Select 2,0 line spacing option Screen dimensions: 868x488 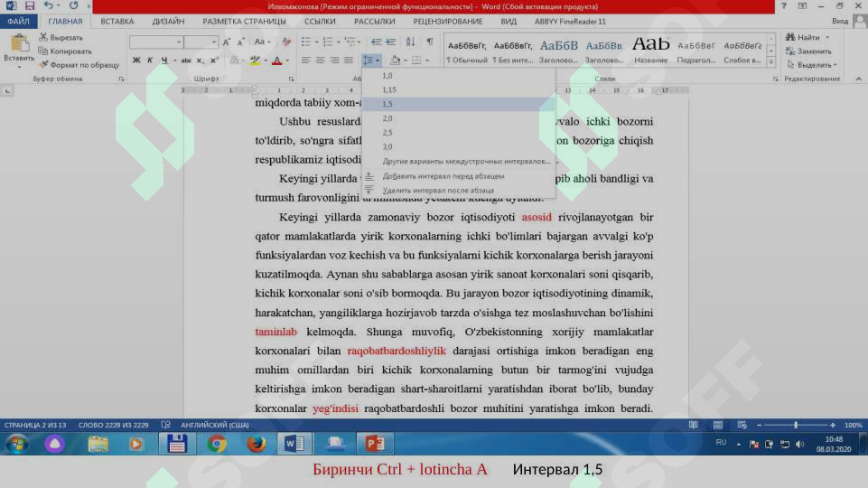(x=458, y=118)
